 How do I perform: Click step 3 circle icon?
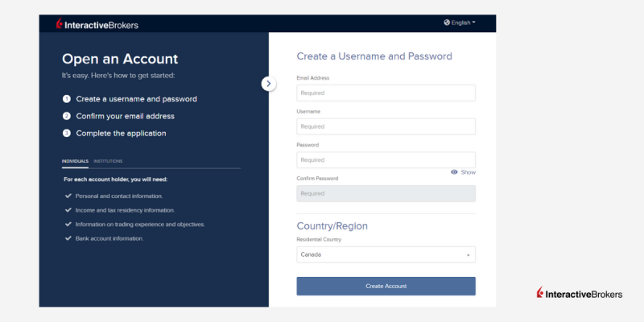pos(67,134)
